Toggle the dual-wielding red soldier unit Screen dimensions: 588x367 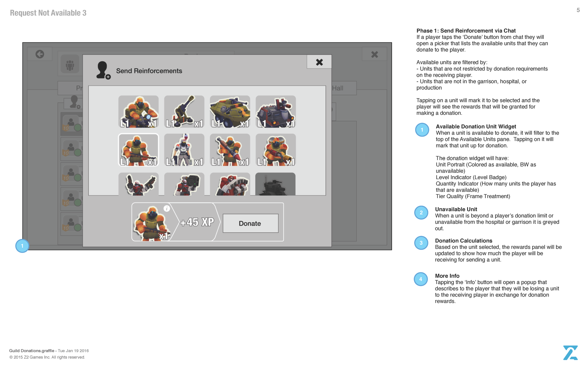pyautogui.click(x=138, y=186)
